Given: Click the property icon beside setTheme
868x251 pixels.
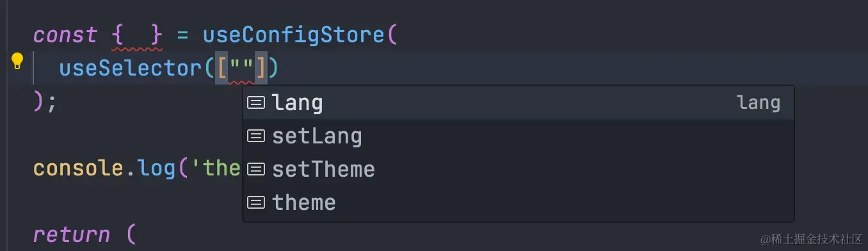Looking at the screenshot, I should (256, 169).
